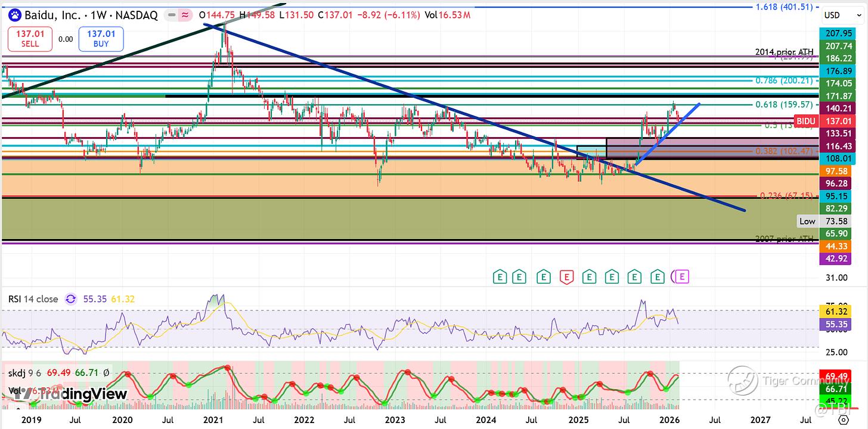
Task: Click the magenta upcoming earnings E marker
Action: [x=683, y=276]
